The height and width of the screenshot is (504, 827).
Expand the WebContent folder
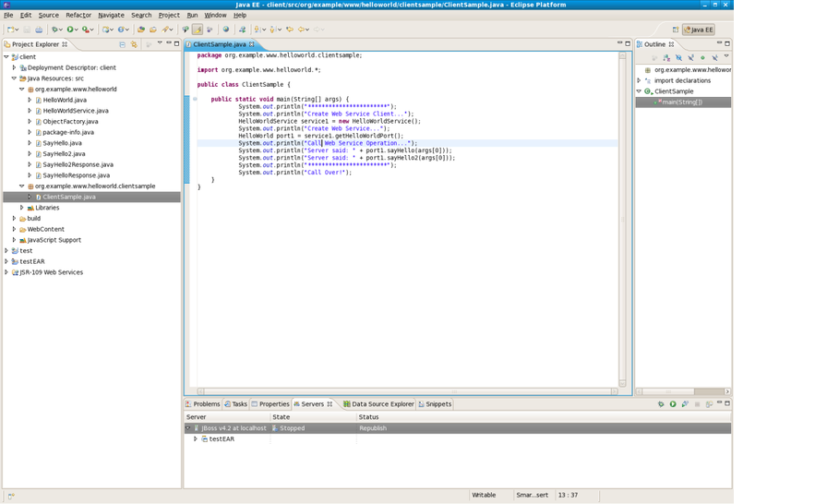pyautogui.click(x=14, y=229)
